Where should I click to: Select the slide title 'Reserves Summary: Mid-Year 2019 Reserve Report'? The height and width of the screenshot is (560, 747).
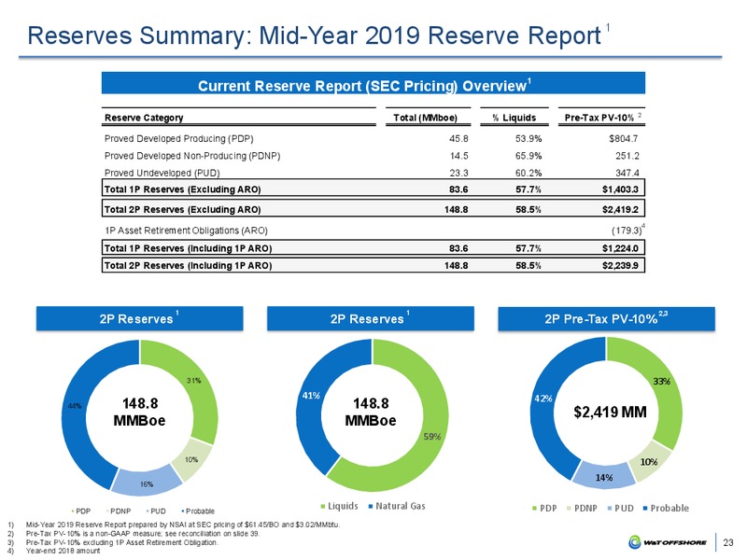point(315,35)
